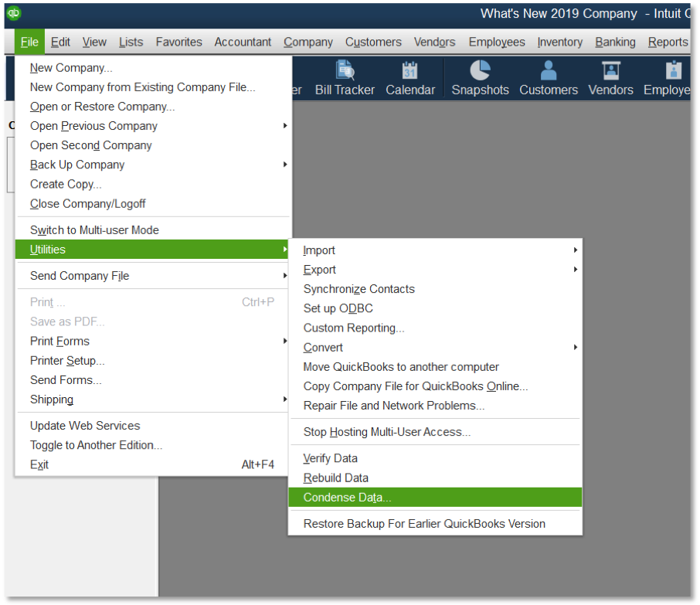Select Open or Restore Company

pos(153,107)
